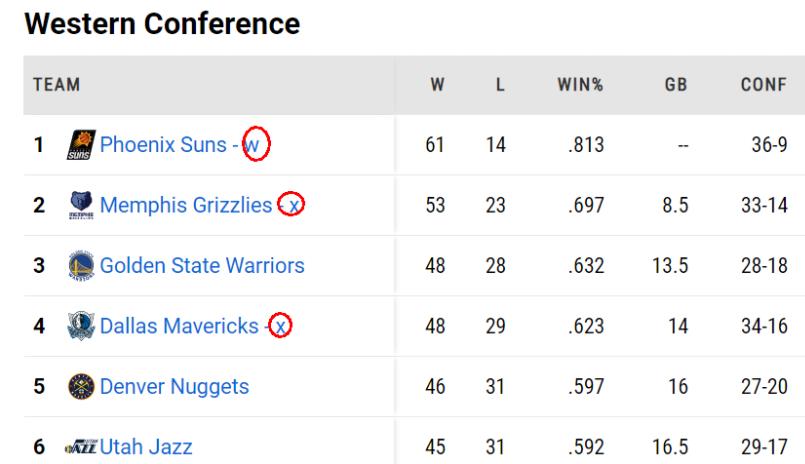Screen dimensions: 805x464
Task: Click the Dallas Mavericks team logo
Action: click(81, 326)
